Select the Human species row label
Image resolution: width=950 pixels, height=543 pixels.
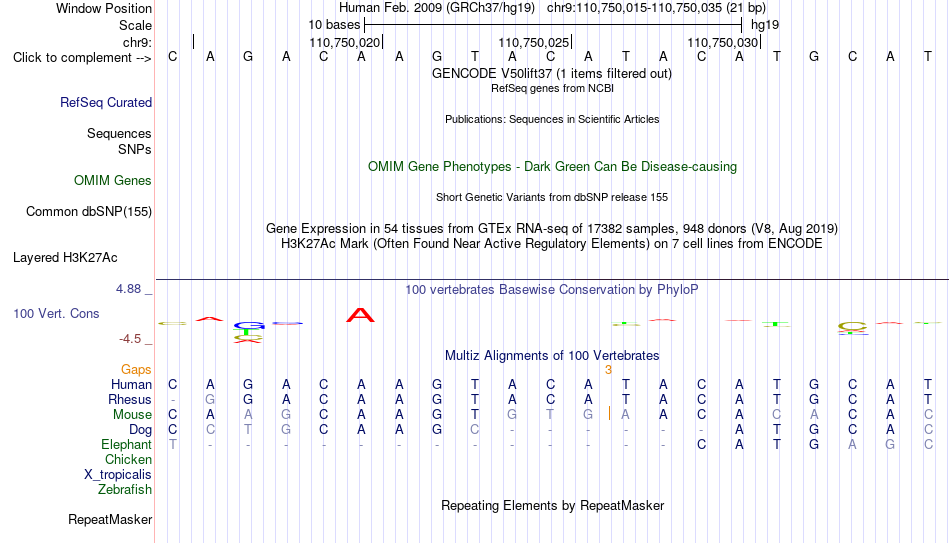click(x=131, y=385)
